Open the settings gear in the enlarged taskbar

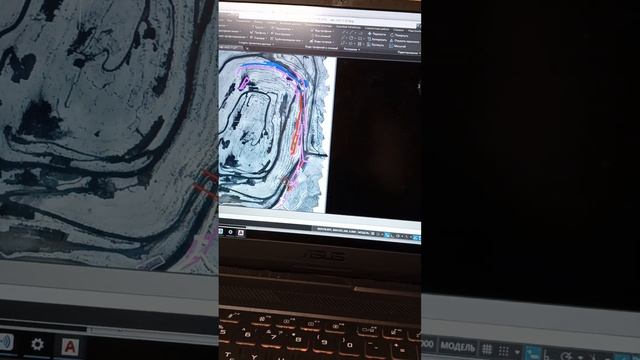click(37, 345)
